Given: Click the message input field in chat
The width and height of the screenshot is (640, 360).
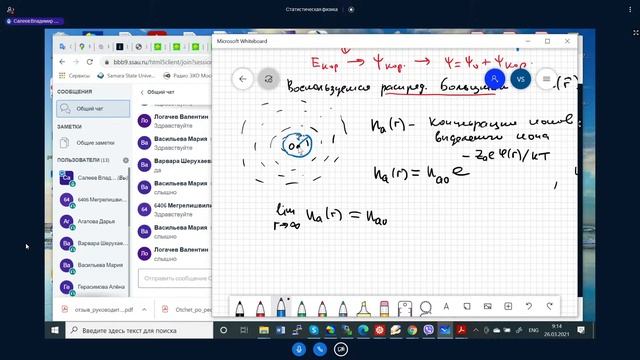Looking at the screenshot, I should 176,278.
